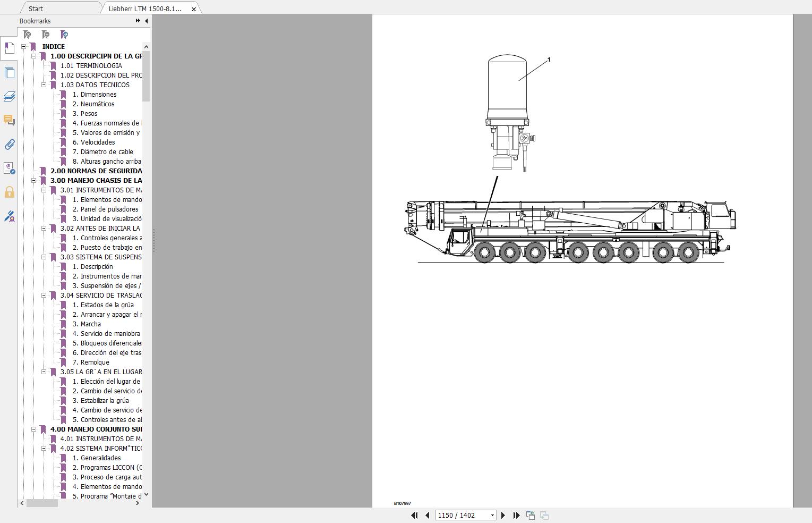
Task: Collapse the INDICE bookmark tree
Action: pos(24,46)
